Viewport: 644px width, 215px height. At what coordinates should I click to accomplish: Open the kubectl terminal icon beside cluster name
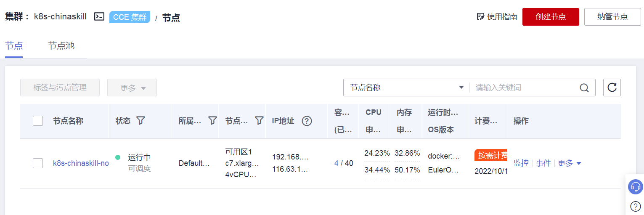click(x=99, y=17)
